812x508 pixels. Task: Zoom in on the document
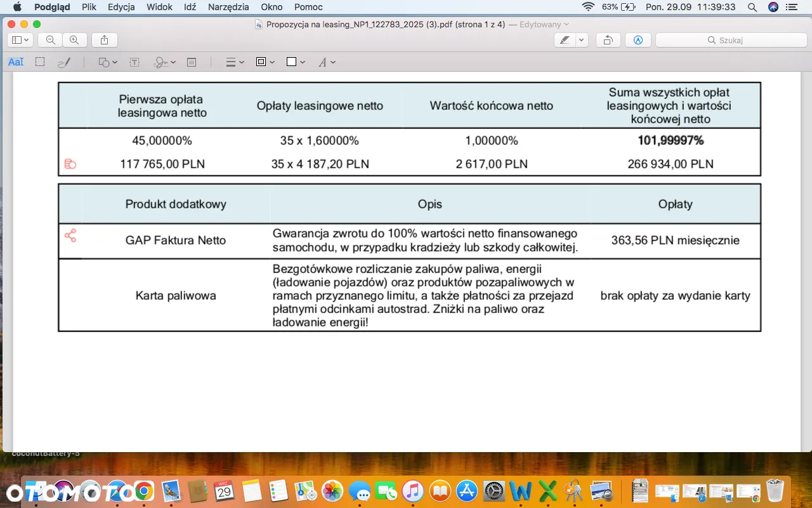pyautogui.click(x=74, y=40)
